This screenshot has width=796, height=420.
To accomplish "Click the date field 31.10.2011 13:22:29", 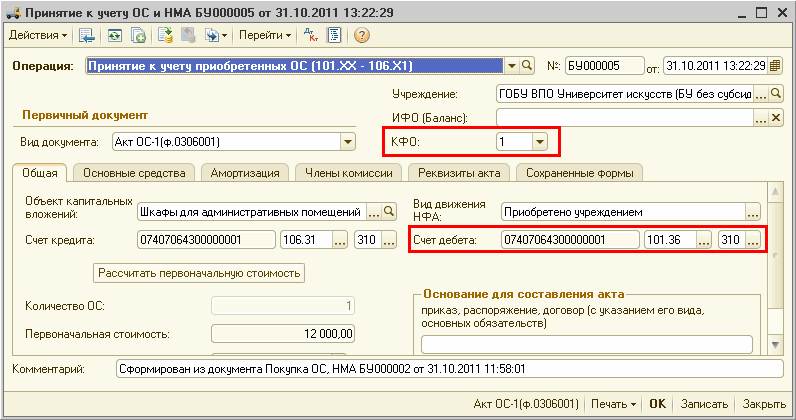I will click(x=715, y=66).
